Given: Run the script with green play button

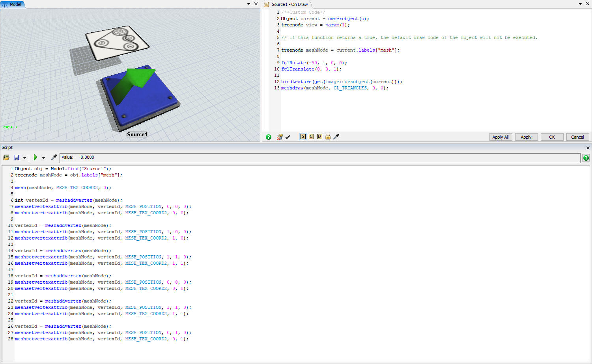Looking at the screenshot, I should [x=35, y=158].
